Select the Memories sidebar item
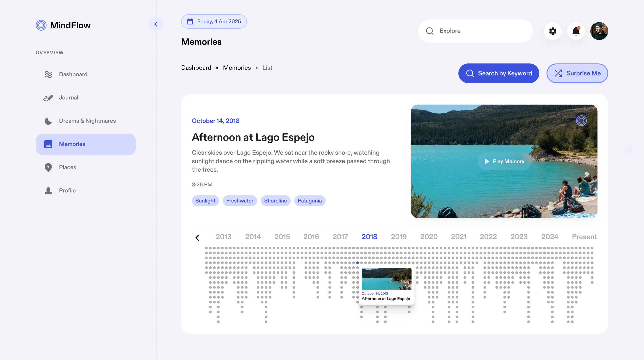Screen dimensions: 644x360 [x=86, y=144]
